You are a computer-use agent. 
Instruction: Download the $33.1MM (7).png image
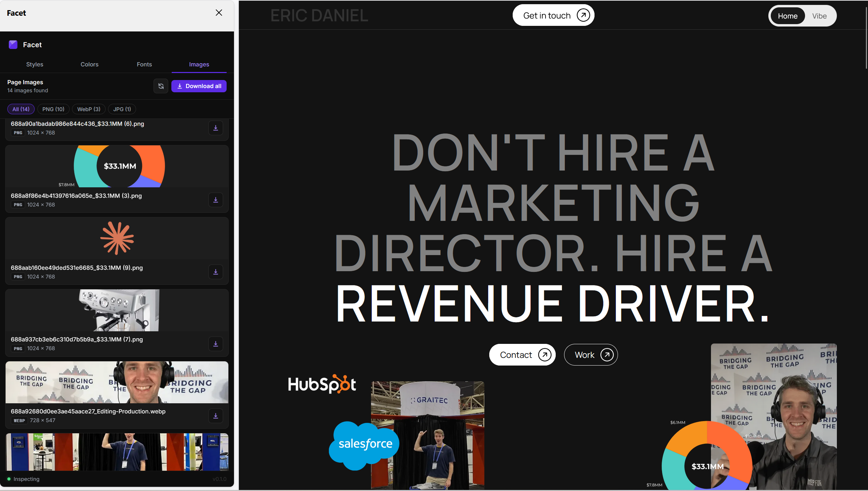[x=216, y=344]
